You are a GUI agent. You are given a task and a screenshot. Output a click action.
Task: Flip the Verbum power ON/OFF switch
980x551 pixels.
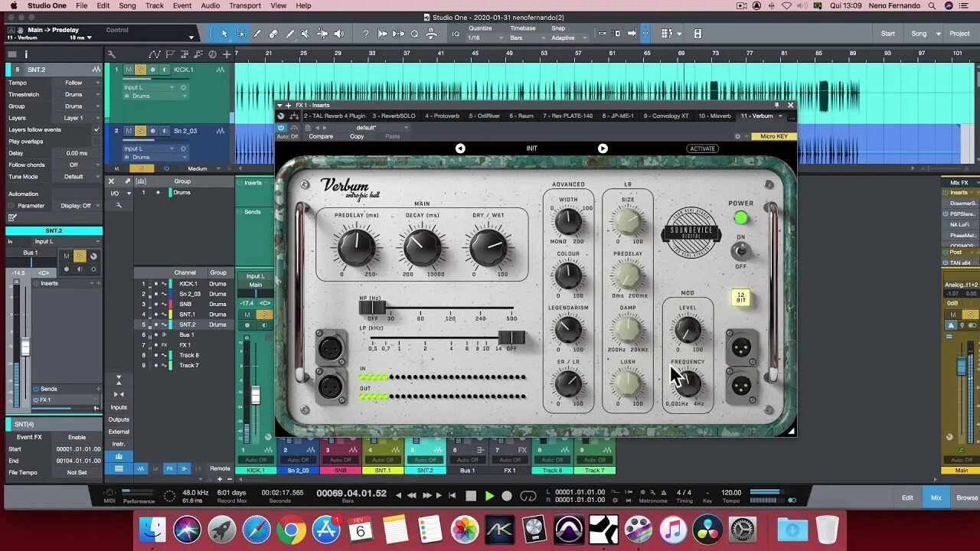[x=740, y=250]
